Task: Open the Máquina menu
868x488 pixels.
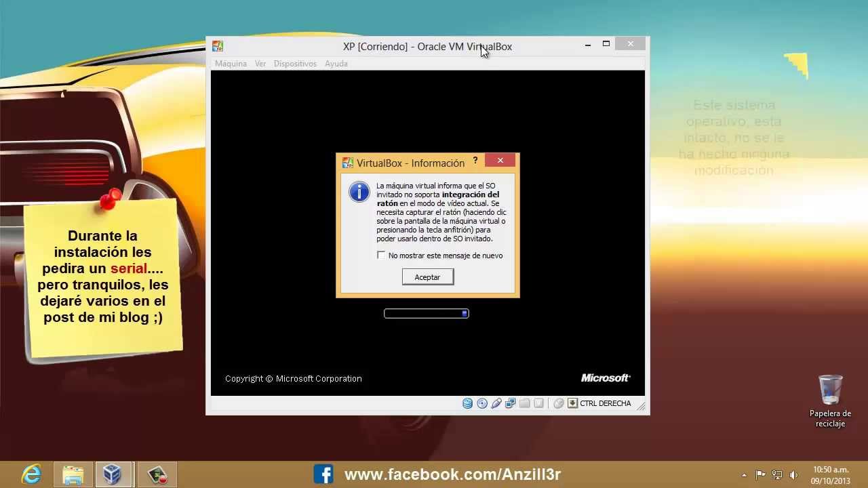Action: click(231, 64)
